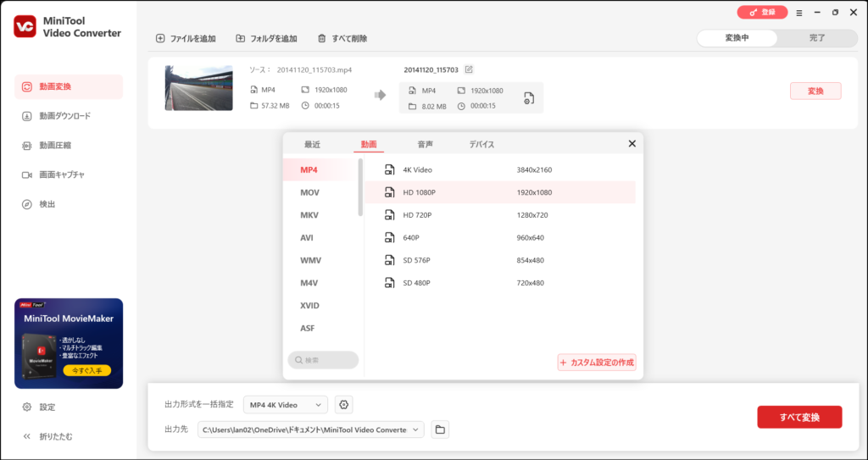Open 動画変換 in the sidebar

click(x=69, y=87)
